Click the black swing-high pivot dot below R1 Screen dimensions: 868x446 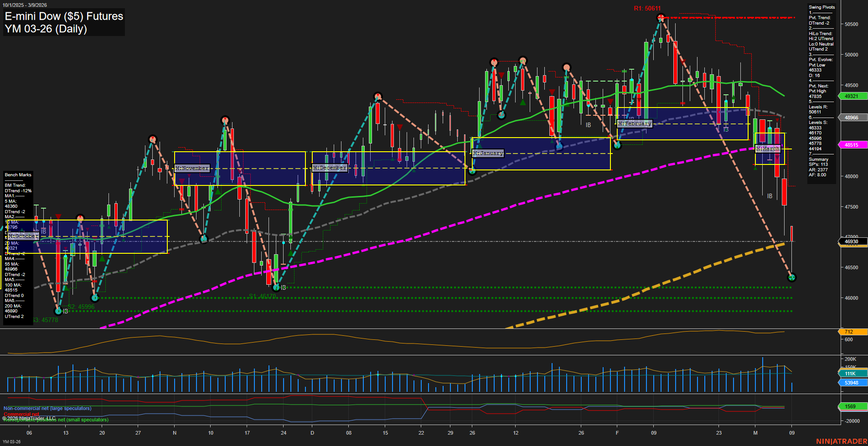(x=661, y=17)
